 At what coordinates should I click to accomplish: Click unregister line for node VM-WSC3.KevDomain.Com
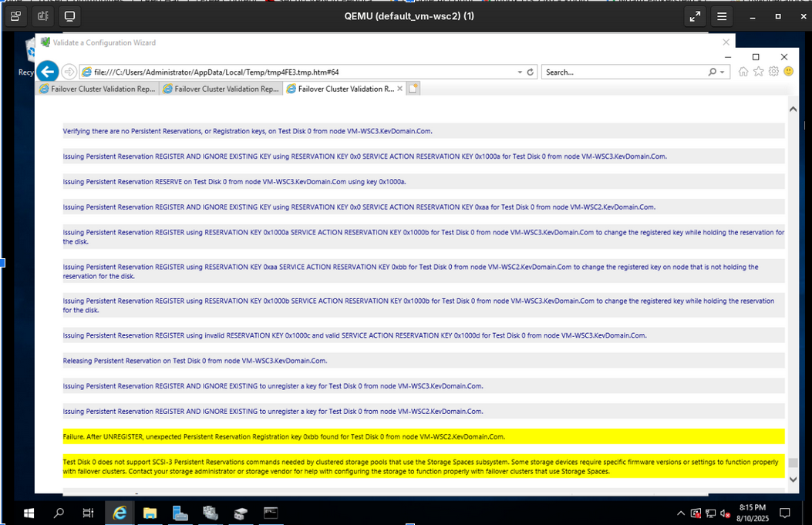click(423, 385)
